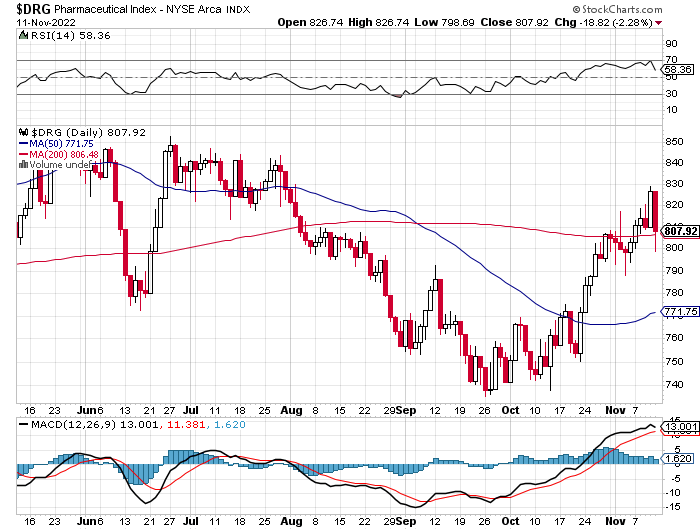This screenshot has height=530, width=700.
Task: Click the RSI indicator mountain icon
Action: coord(22,34)
